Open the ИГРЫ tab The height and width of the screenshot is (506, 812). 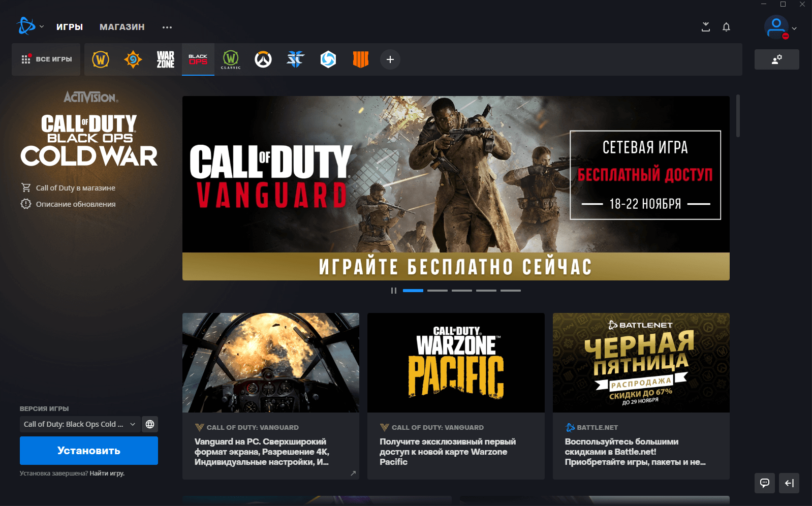pos(70,27)
